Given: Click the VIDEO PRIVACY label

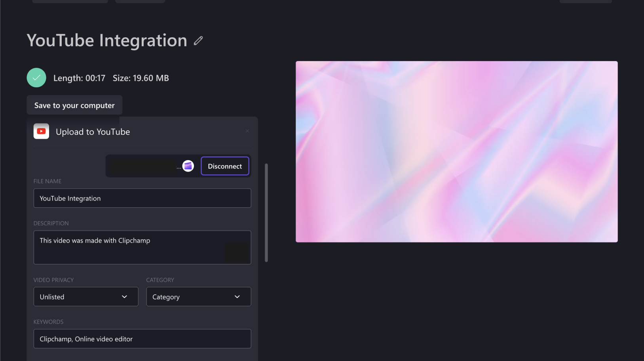Looking at the screenshot, I should (x=53, y=280).
